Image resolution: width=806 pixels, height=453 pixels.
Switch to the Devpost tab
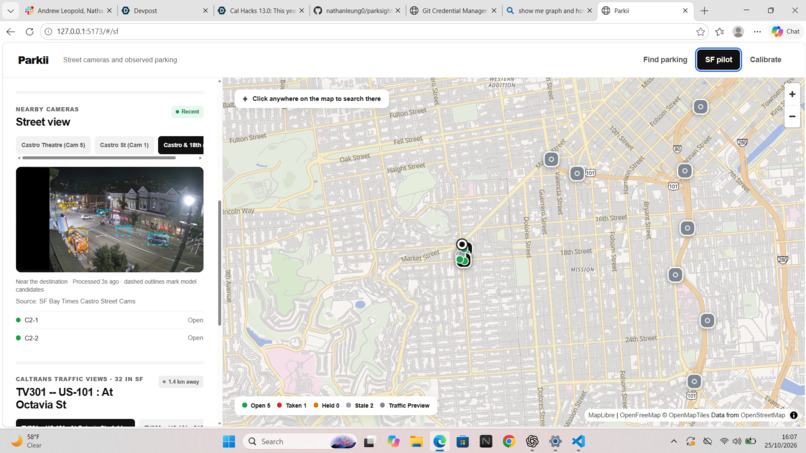[x=164, y=10]
